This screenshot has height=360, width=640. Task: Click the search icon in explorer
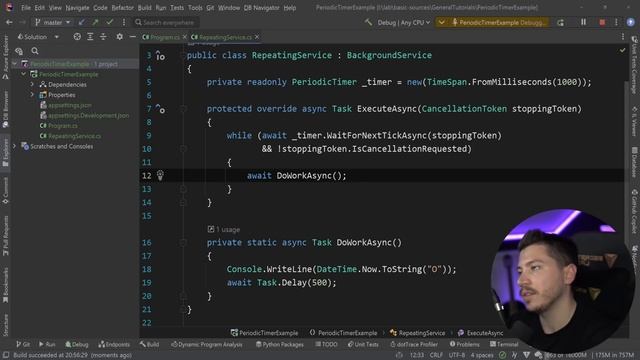35,51
